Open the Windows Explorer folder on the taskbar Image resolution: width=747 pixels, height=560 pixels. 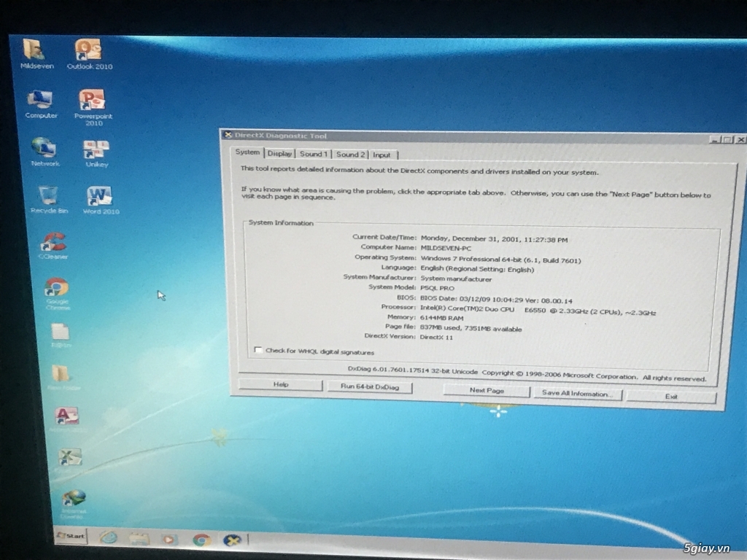pos(139,539)
